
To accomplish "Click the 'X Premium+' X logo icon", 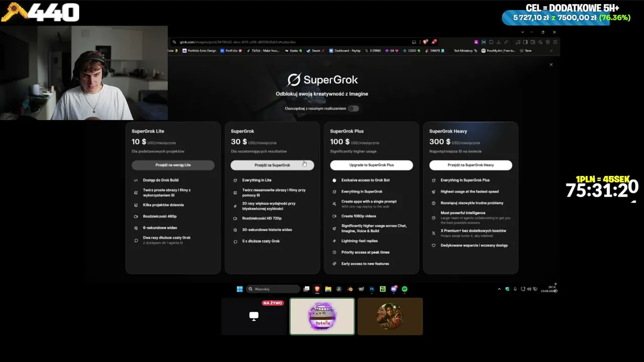I will [x=434, y=233].
